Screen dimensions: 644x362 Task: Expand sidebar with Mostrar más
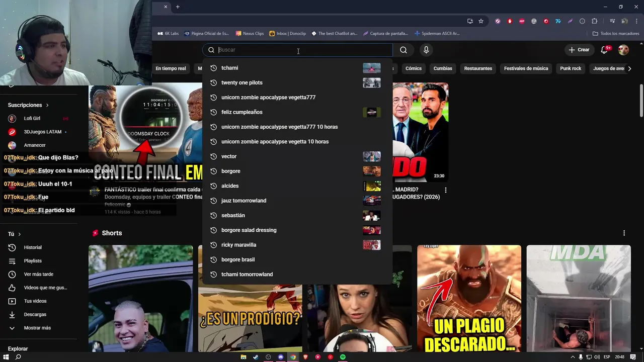[37, 328]
